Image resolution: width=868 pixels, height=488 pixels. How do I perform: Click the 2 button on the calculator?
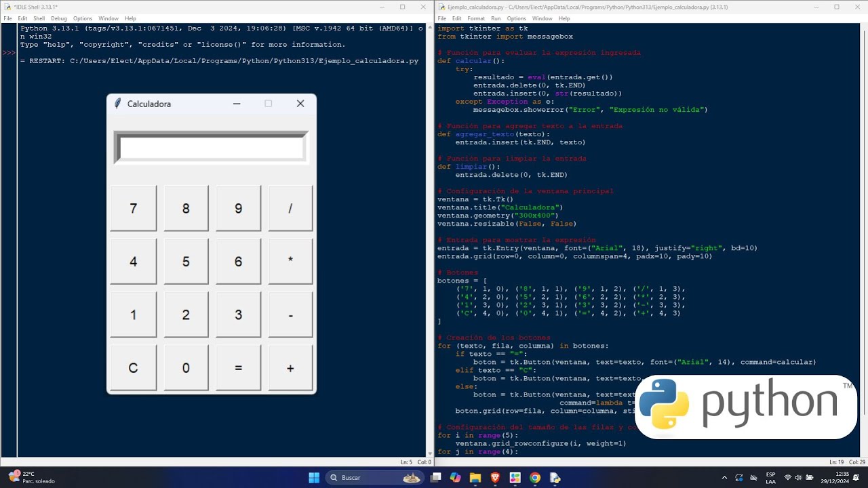pos(186,314)
